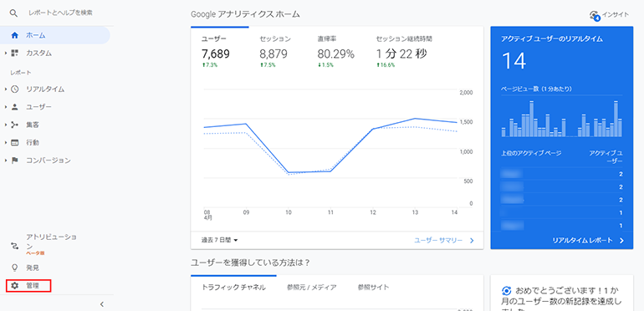This screenshot has width=644, height=311.
Task: Click the User person icon
Action: click(15, 107)
